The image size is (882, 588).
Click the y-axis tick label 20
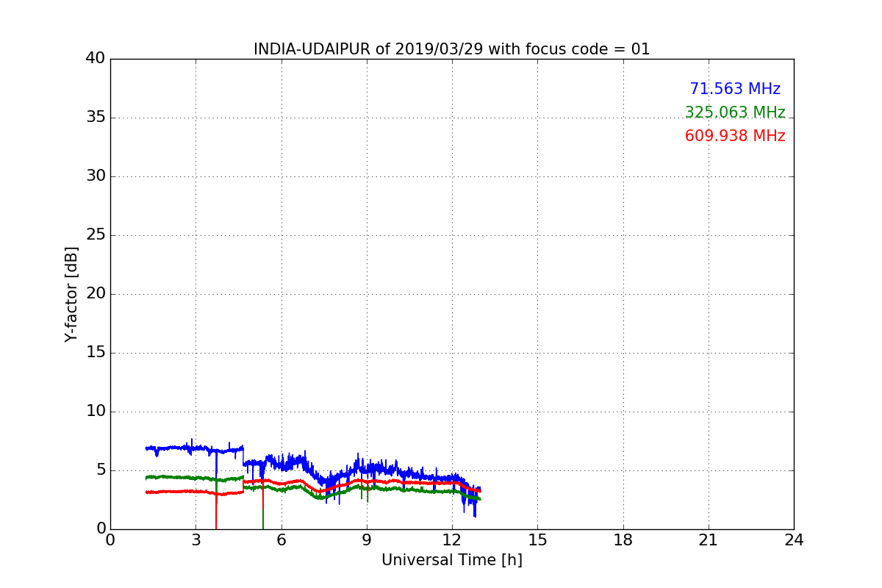click(96, 294)
